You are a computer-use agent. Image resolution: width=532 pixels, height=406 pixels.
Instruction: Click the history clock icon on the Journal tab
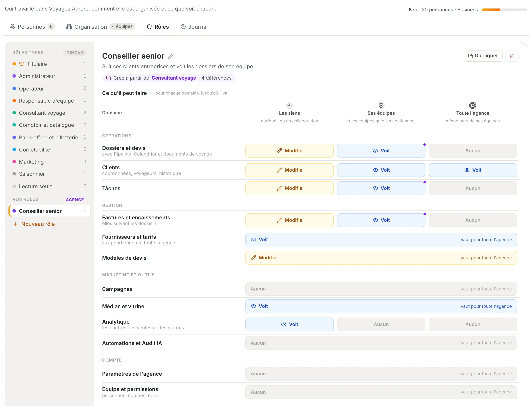click(183, 27)
